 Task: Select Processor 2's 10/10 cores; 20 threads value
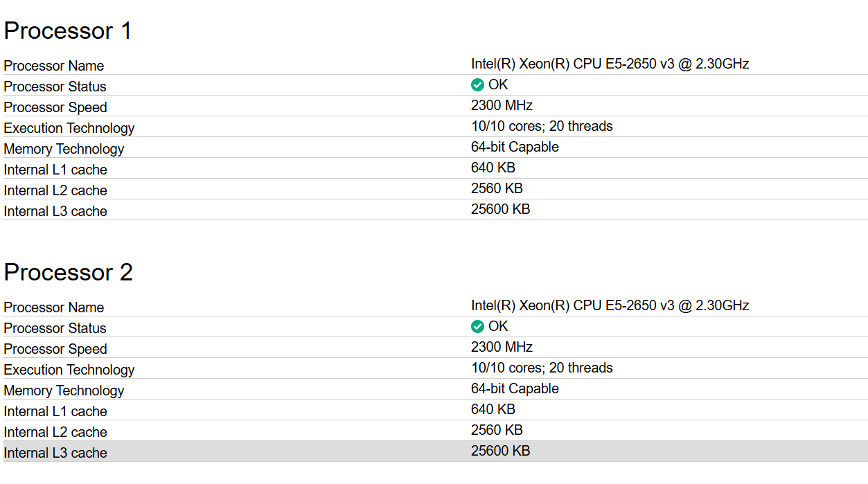[542, 368]
